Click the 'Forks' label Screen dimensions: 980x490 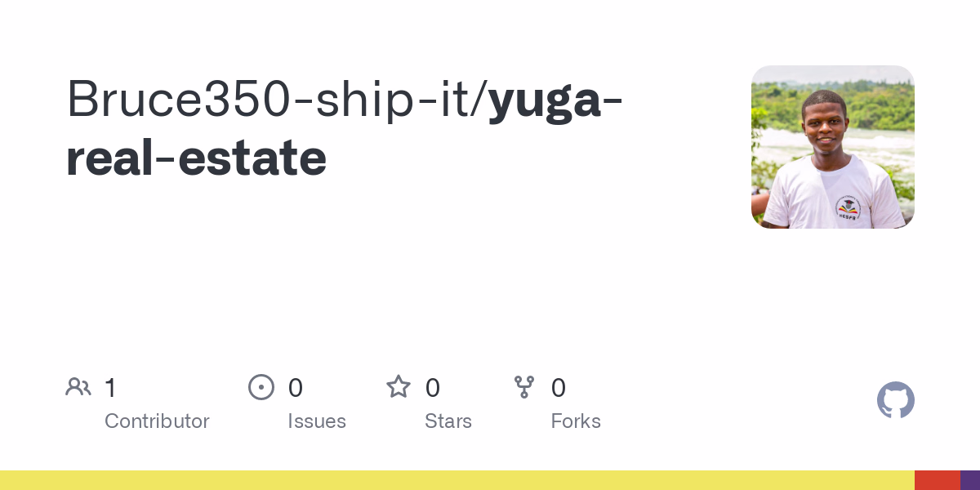(576, 421)
